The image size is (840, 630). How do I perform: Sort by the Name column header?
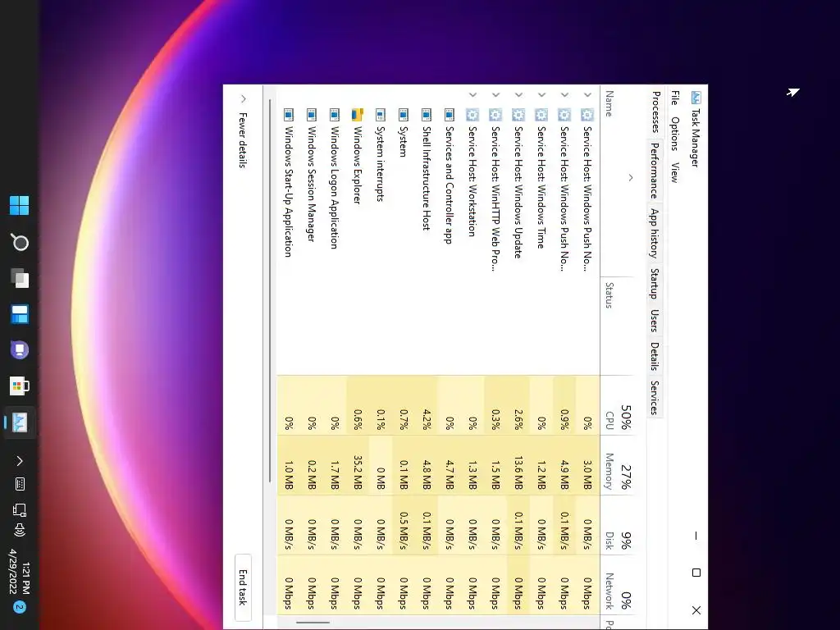619,180
